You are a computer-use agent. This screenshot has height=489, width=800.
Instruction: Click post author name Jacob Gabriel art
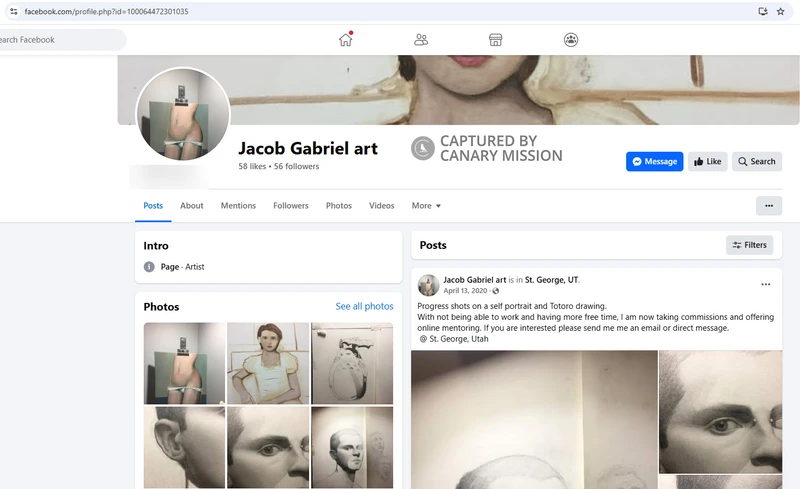[474, 280]
